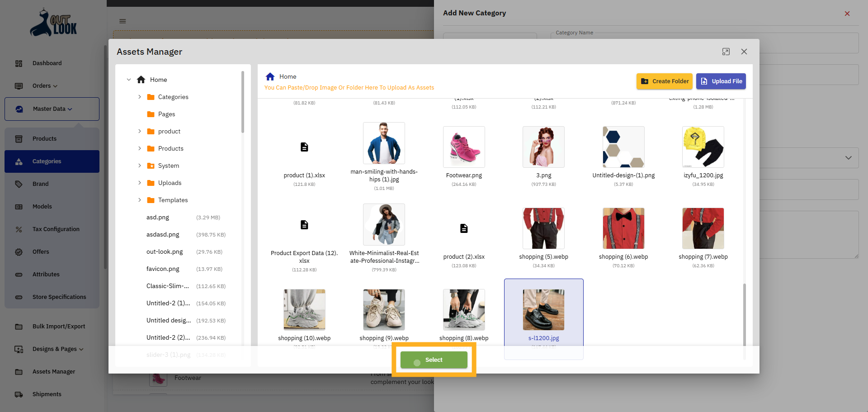868x412 pixels.
Task: Select the Untitled desig... file in the tree
Action: [x=169, y=320]
